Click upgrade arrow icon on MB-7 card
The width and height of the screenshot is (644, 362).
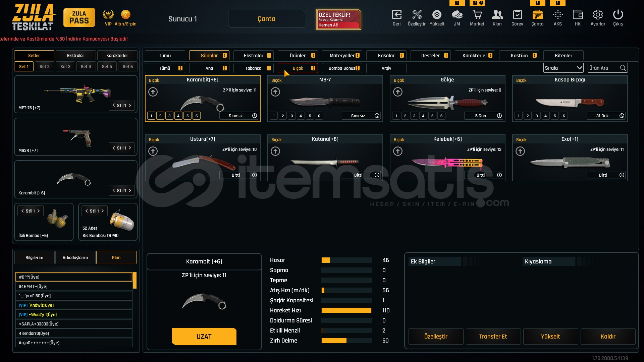coord(275,92)
